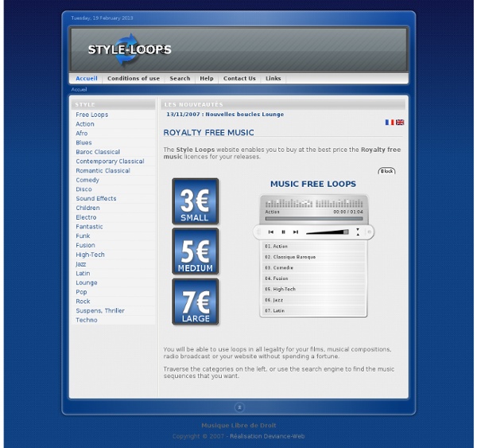Image resolution: width=477 pixels, height=448 pixels.
Task: Open the Help menu item
Action: pos(207,78)
